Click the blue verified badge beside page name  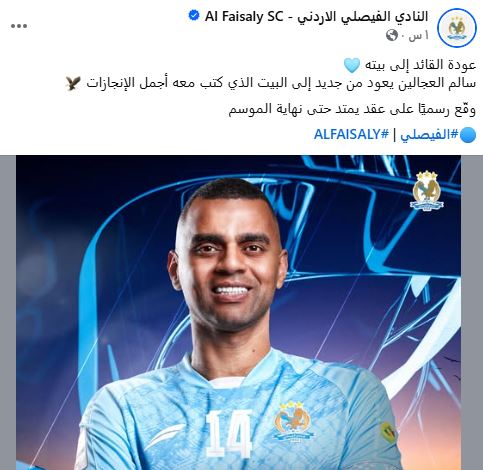194,16
